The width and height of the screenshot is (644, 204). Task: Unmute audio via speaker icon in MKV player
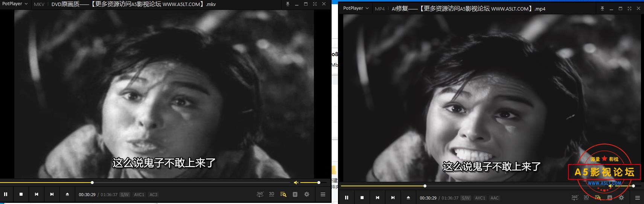296,183
